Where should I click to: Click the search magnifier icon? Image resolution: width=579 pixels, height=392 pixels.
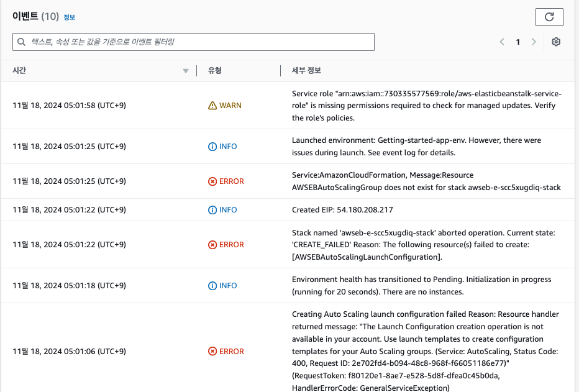21,42
